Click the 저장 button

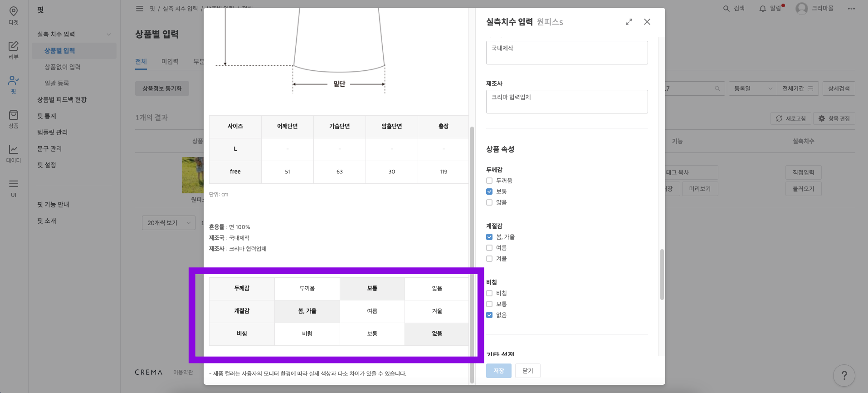[499, 371]
